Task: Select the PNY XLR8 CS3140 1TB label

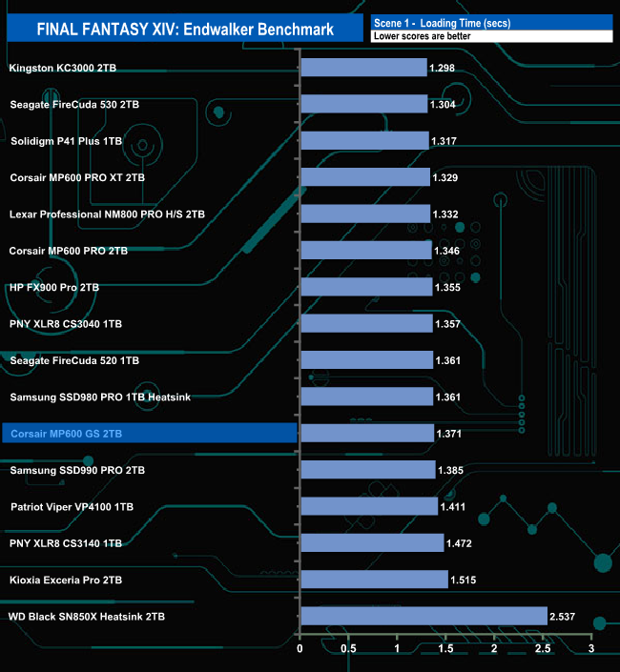Action: (x=66, y=543)
